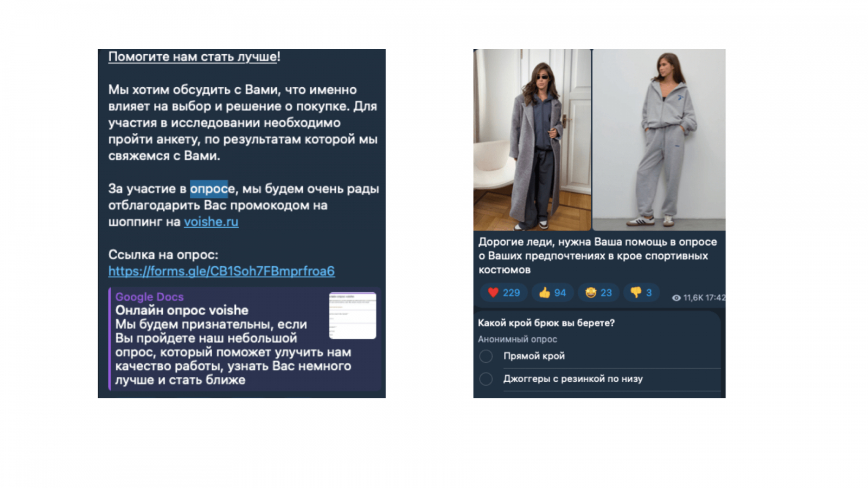This screenshot has height=488, width=868.
Task: Open the photo of woman in gray coat
Action: (x=532, y=140)
